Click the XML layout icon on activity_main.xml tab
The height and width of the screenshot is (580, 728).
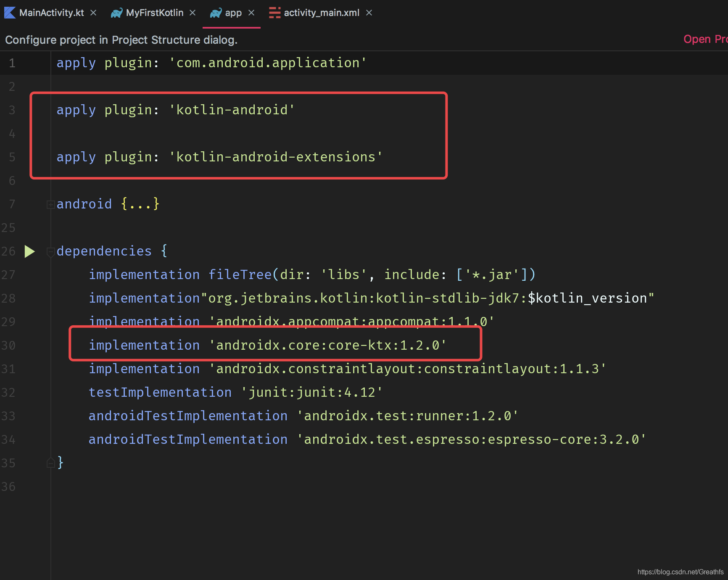(x=274, y=13)
